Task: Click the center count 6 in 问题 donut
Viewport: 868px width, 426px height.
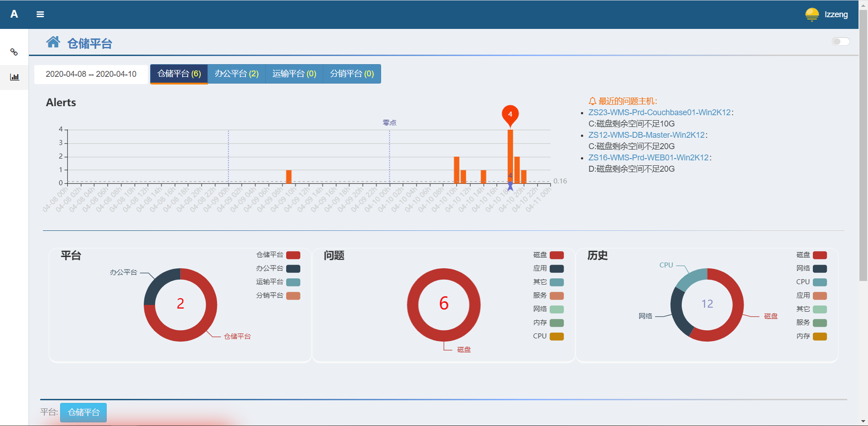Action: point(444,304)
